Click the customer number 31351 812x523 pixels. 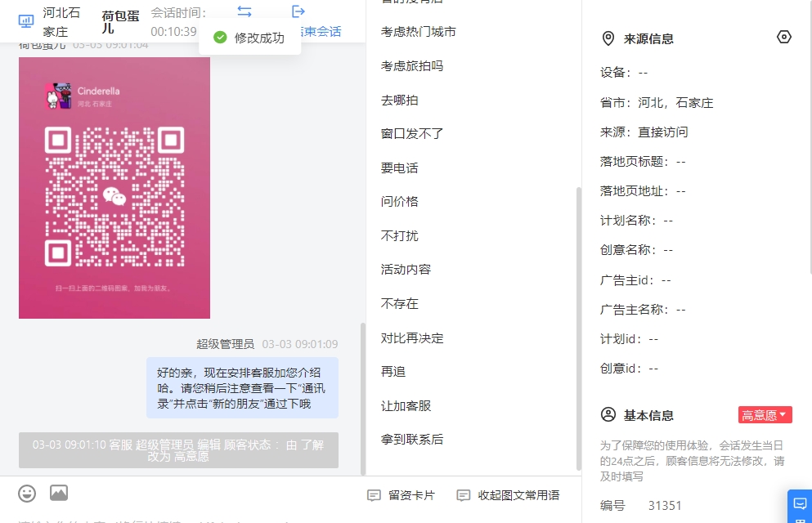(665, 506)
